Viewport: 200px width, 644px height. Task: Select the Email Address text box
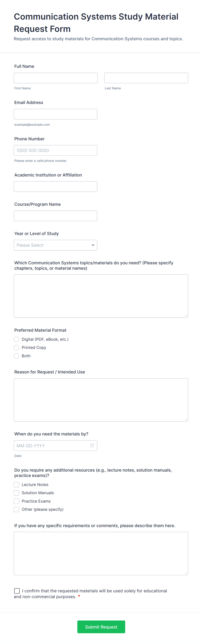[55, 114]
